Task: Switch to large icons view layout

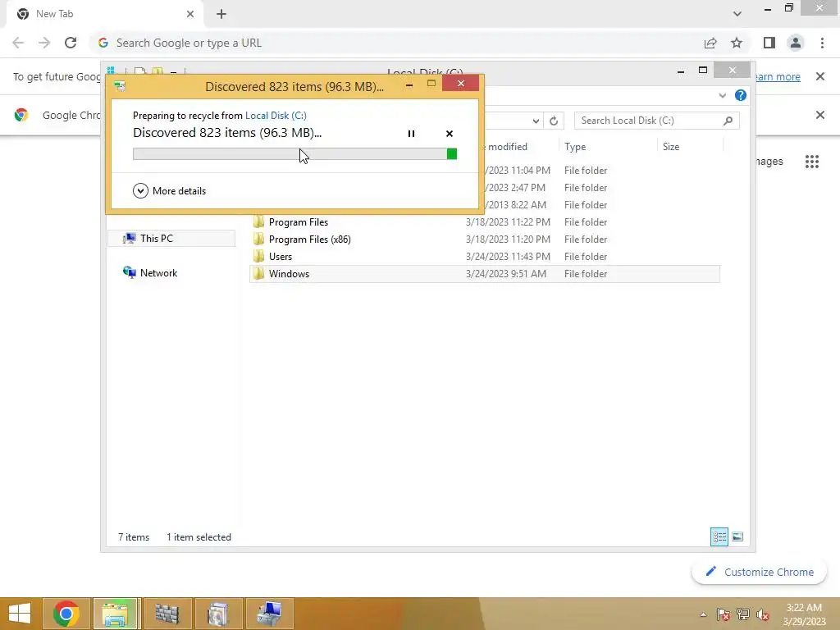Action: point(737,536)
